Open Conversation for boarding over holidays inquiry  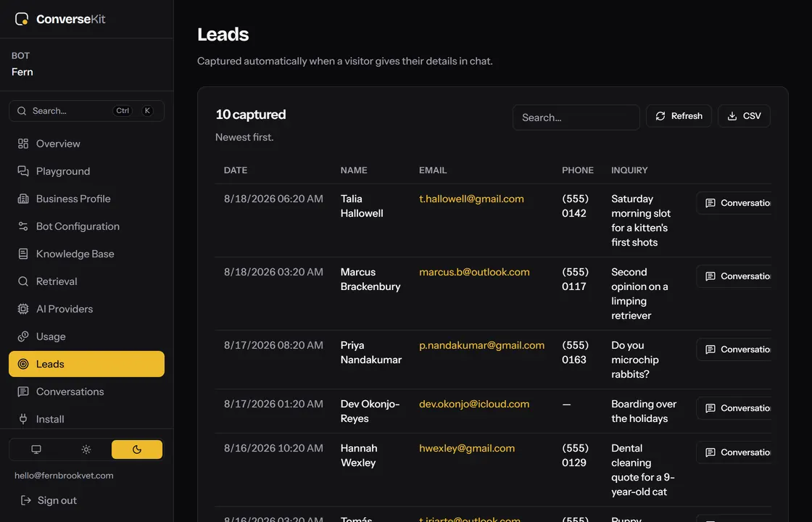tap(734, 408)
